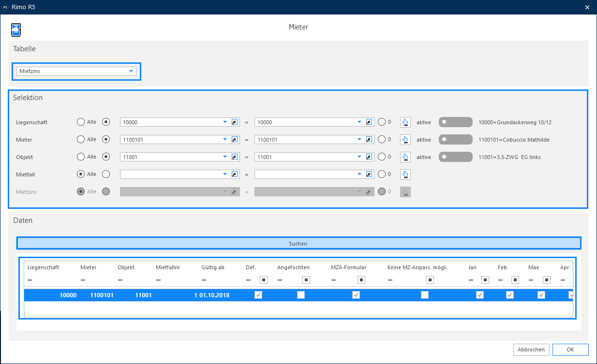Screen dimensions: 597x364
Task: Open lookup icon beside second Mieter field
Action: (x=370, y=140)
